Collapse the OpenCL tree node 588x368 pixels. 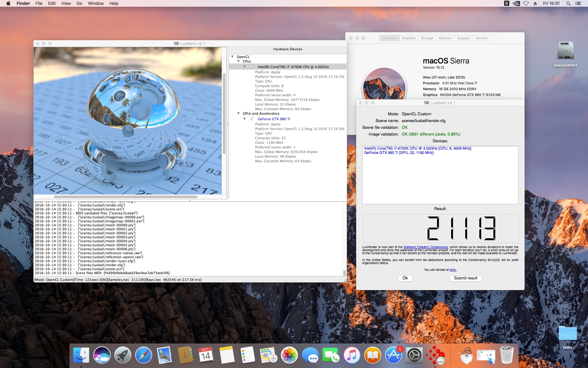pos(232,57)
